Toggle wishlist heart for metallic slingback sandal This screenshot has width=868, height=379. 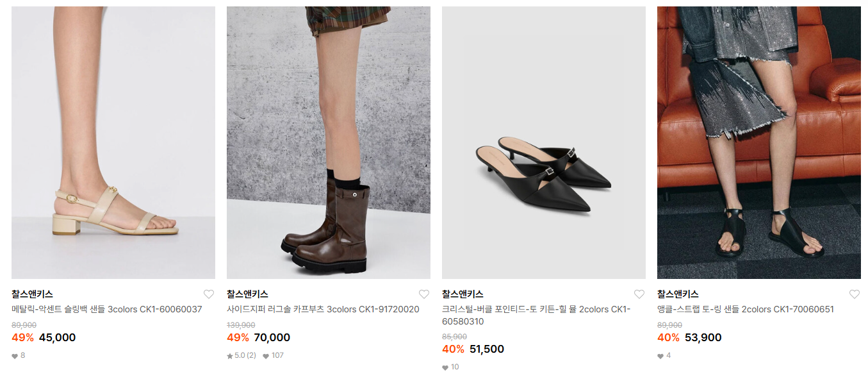pyautogui.click(x=209, y=294)
